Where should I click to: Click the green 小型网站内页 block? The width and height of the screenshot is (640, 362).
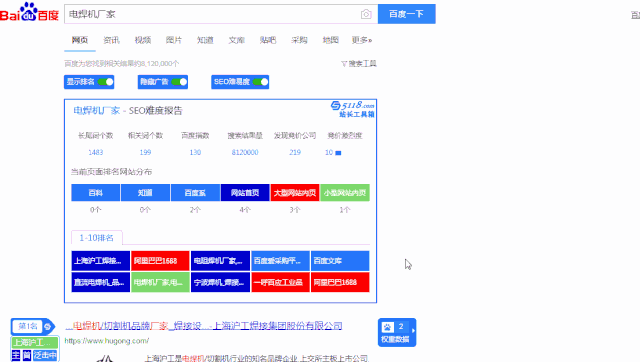click(344, 193)
